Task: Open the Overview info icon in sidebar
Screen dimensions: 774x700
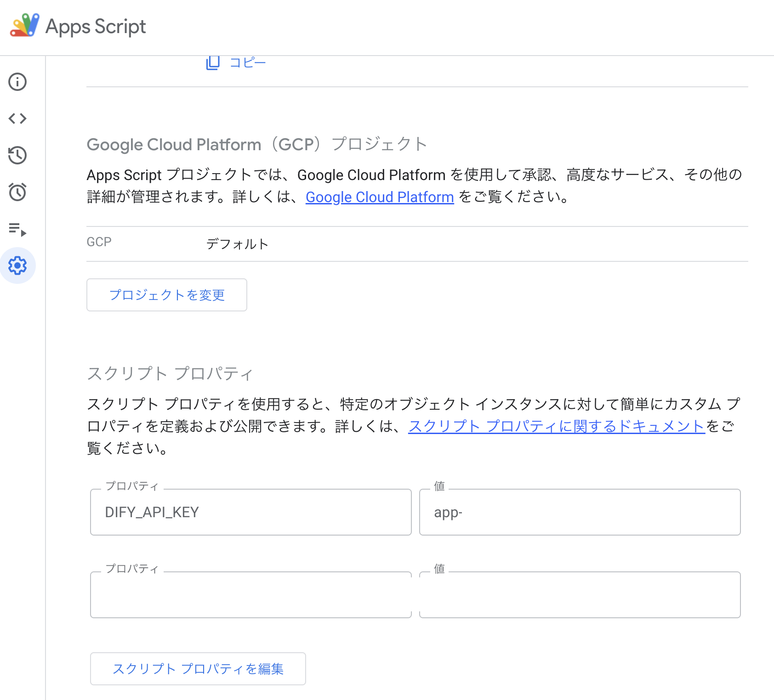Action: [x=17, y=82]
